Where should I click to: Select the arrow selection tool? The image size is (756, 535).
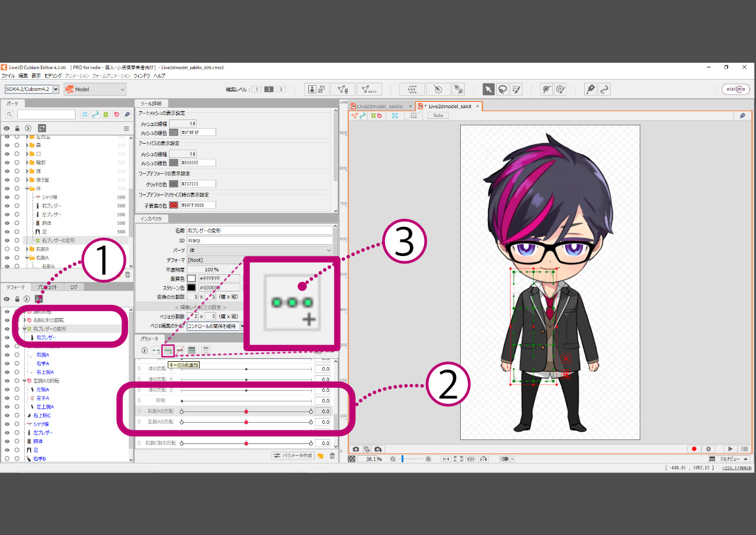pyautogui.click(x=488, y=89)
